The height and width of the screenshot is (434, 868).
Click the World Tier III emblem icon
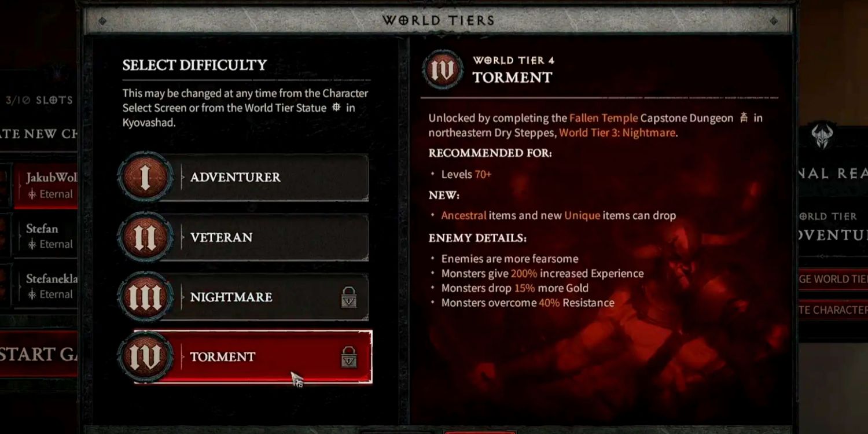(x=145, y=297)
